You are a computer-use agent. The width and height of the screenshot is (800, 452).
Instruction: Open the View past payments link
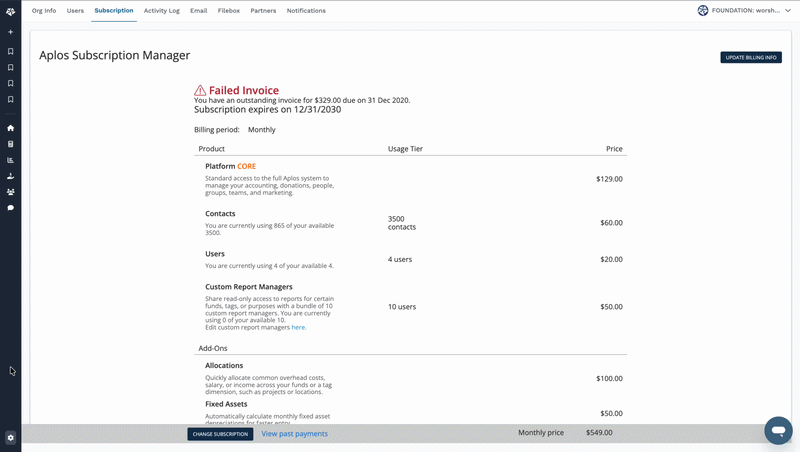click(x=295, y=434)
